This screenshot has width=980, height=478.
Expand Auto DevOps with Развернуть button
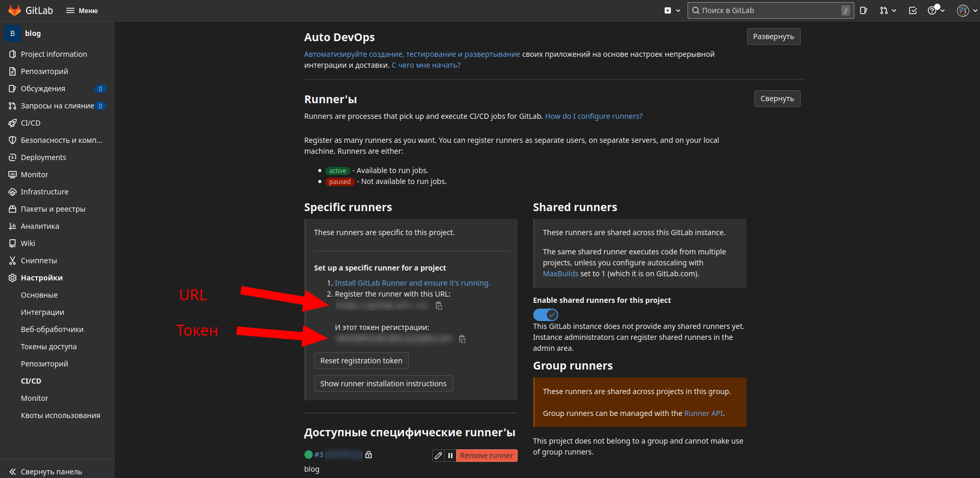(x=774, y=36)
